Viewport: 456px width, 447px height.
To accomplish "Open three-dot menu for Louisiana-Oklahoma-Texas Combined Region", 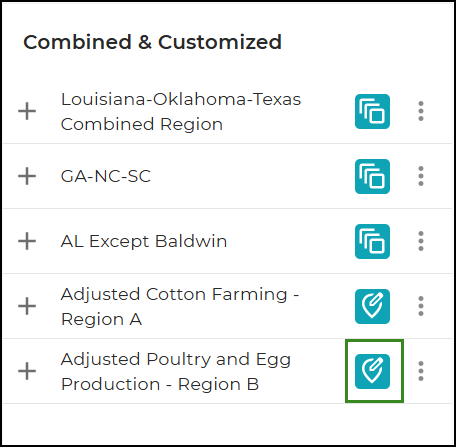I will 421,111.
